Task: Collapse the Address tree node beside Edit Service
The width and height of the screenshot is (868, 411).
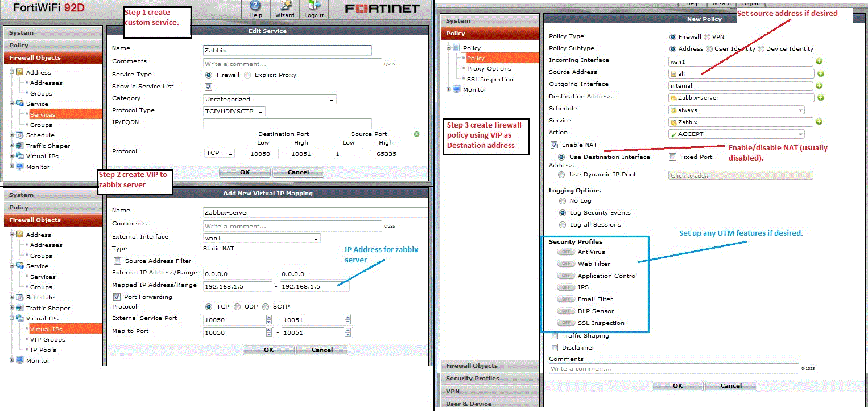Action: (13, 72)
